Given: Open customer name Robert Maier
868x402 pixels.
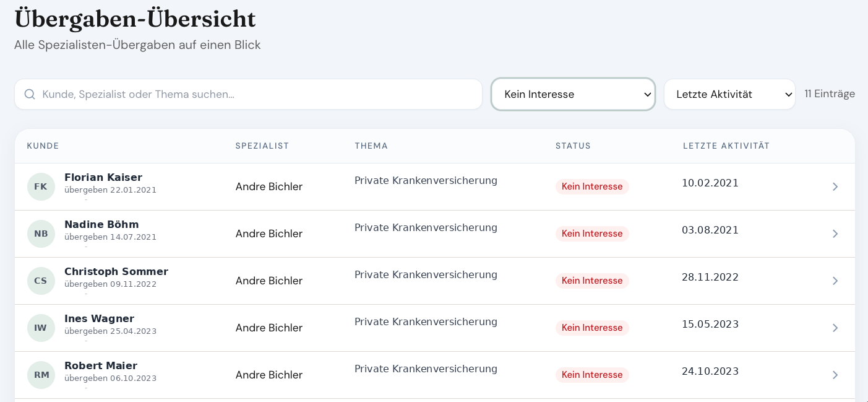Looking at the screenshot, I should pyautogui.click(x=101, y=365).
